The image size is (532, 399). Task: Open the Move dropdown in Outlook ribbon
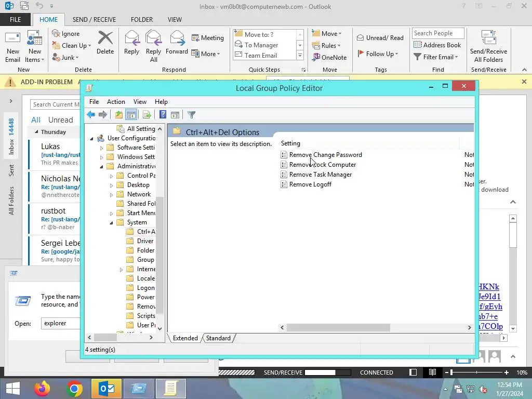[327, 33]
